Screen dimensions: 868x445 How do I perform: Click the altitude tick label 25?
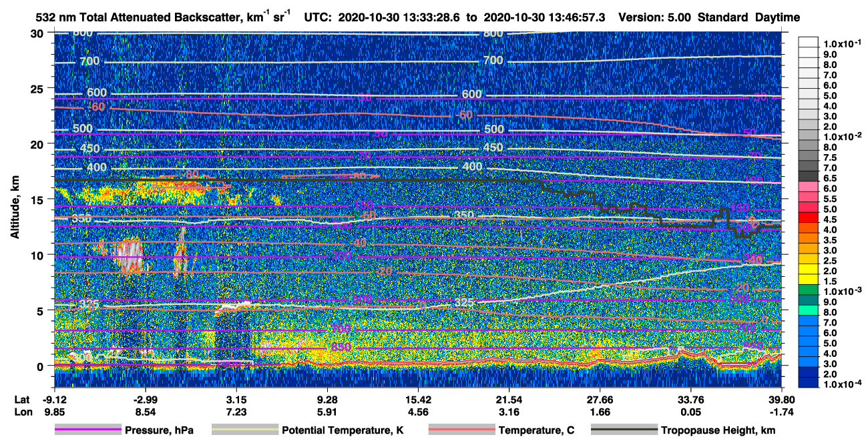(39, 89)
